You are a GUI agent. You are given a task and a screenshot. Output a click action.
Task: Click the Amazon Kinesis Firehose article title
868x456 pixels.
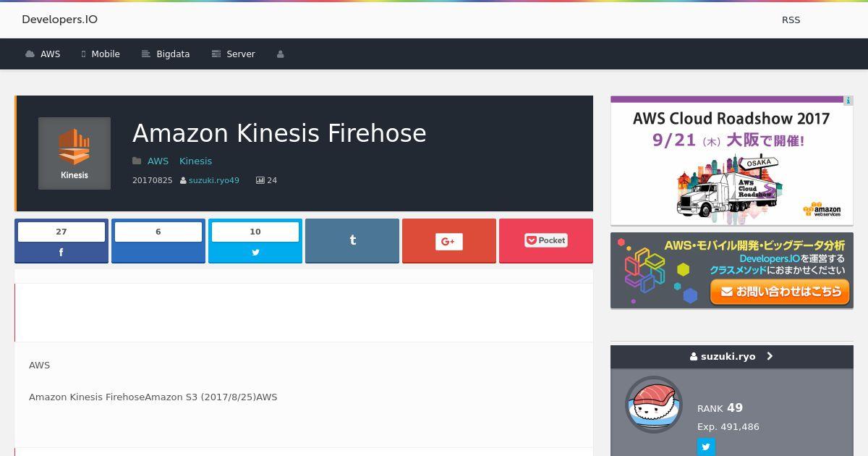coord(279,133)
